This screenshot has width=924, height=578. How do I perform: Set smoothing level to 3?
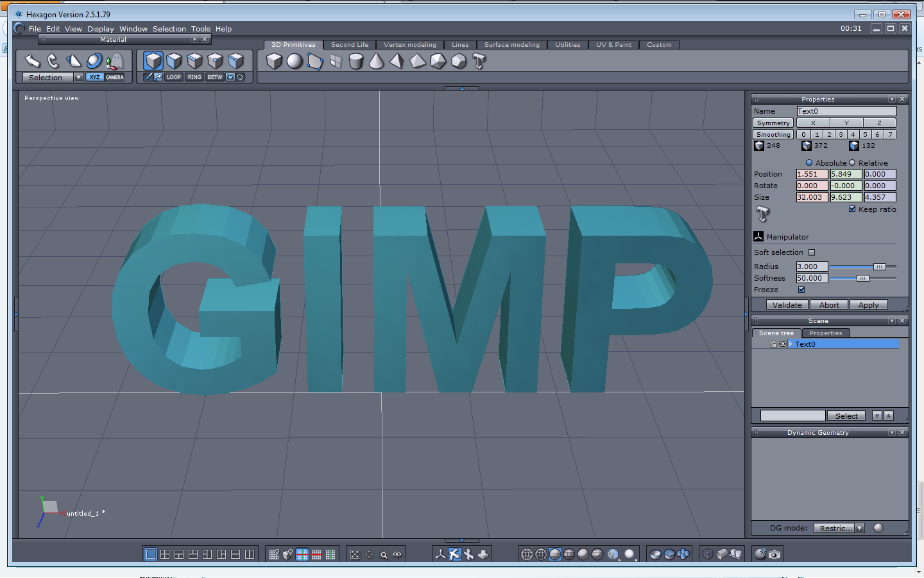[841, 134]
